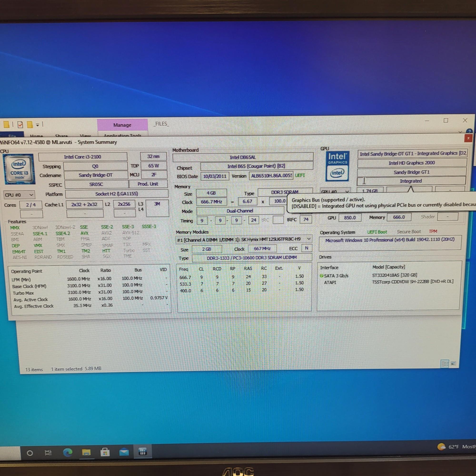The width and height of the screenshot is (476, 476).
Task: Open the Home tab in Explorer ribbon
Action: pos(36,135)
